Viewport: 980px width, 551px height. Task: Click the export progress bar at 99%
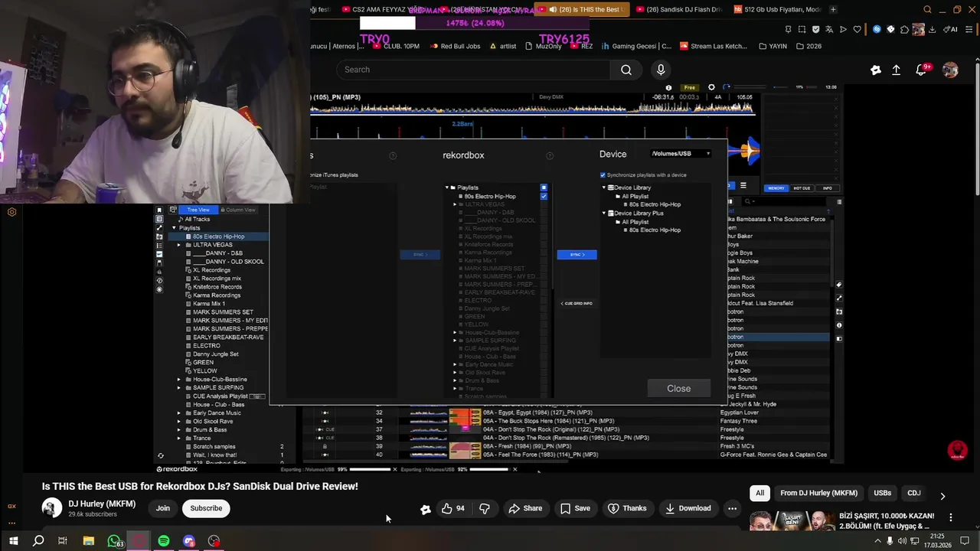coord(371,469)
